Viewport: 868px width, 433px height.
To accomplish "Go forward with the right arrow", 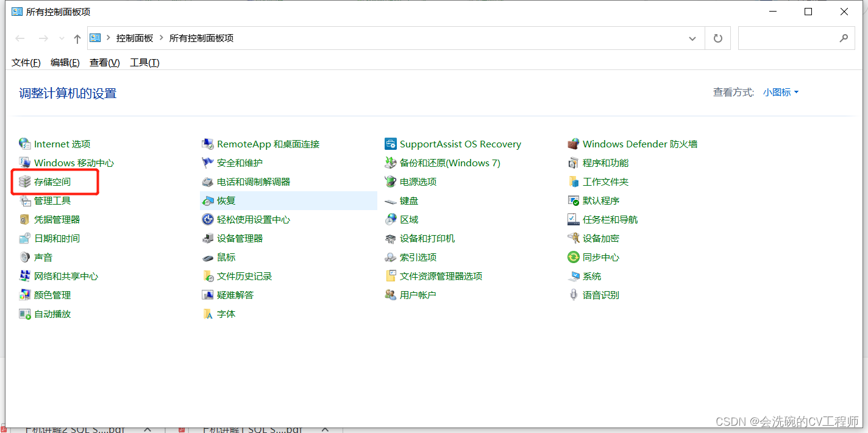I will pos(43,38).
